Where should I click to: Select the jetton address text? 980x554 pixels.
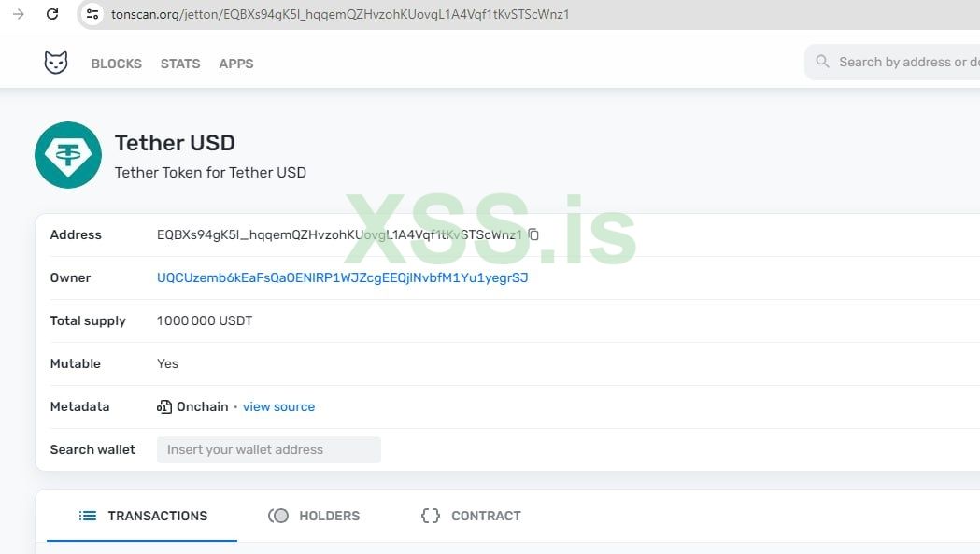(x=339, y=235)
